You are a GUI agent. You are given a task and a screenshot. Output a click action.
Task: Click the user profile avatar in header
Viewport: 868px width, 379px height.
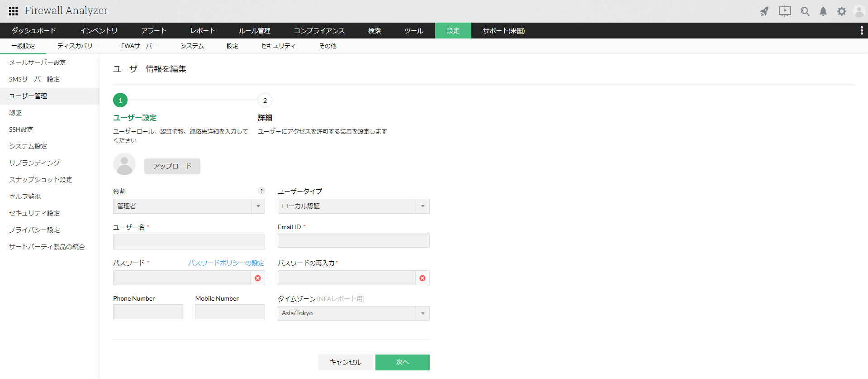click(859, 11)
